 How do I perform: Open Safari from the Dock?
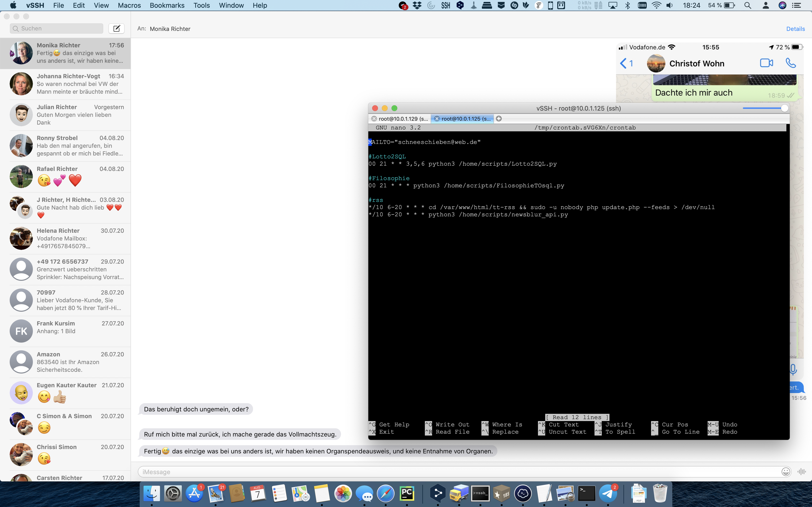point(385,493)
